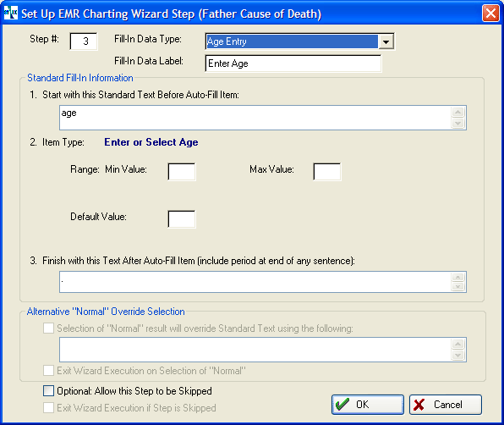Click the Min Value range box

point(182,172)
